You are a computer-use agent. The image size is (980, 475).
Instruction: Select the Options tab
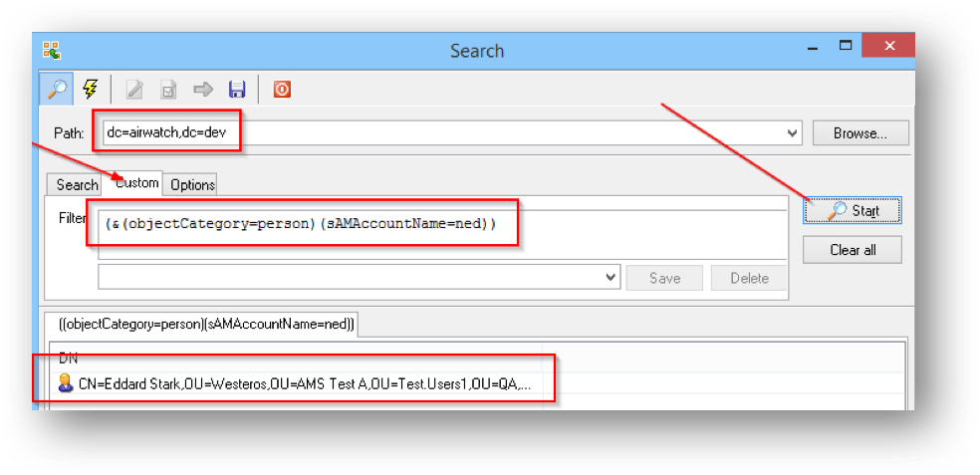[x=192, y=184]
